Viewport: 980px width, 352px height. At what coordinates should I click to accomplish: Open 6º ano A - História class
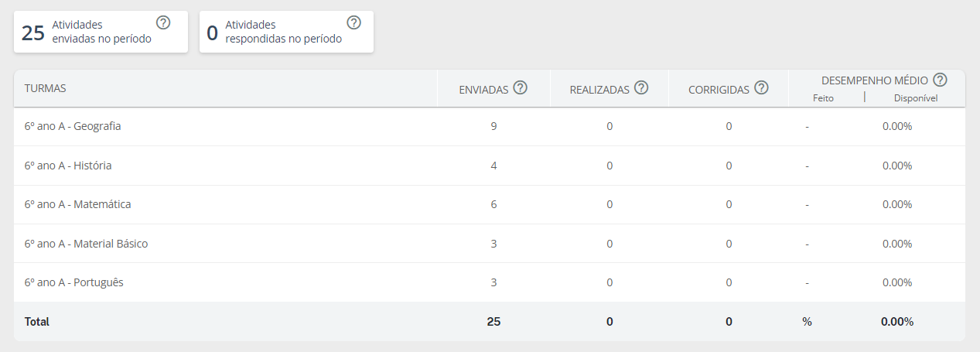click(68, 166)
